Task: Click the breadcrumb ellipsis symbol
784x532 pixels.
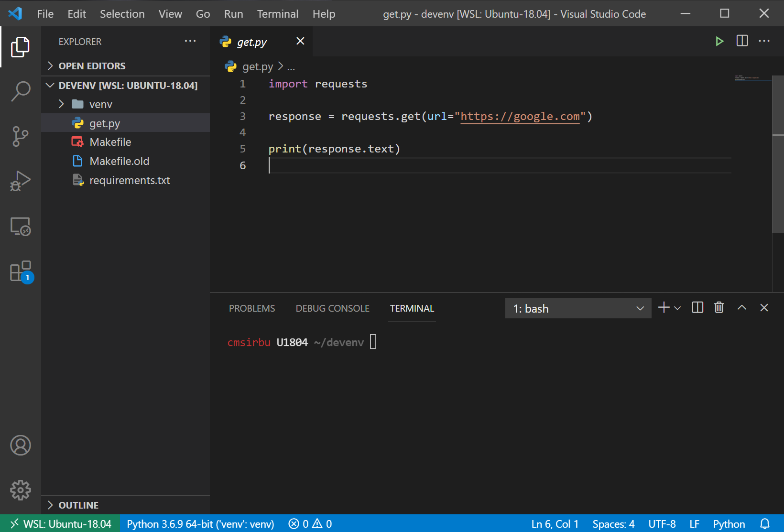Action: click(x=291, y=67)
